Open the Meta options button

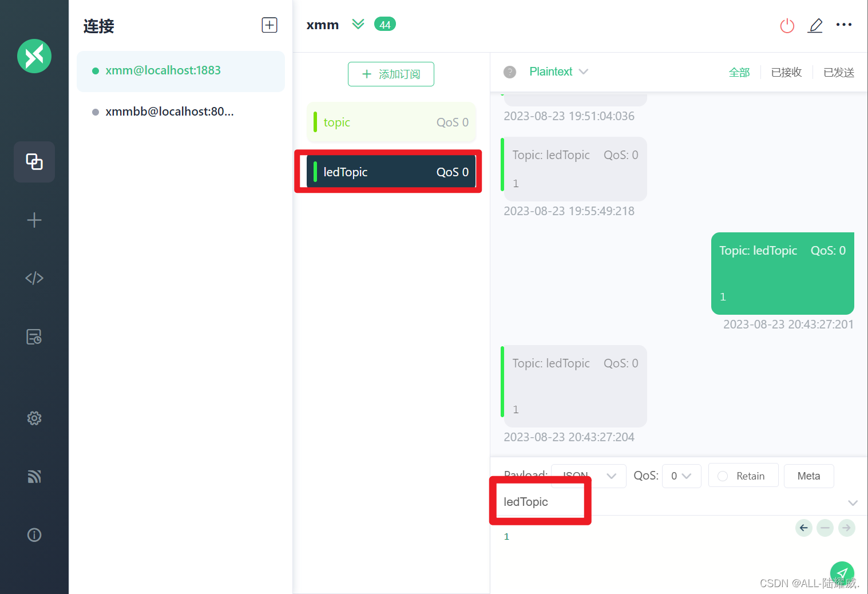pos(808,476)
